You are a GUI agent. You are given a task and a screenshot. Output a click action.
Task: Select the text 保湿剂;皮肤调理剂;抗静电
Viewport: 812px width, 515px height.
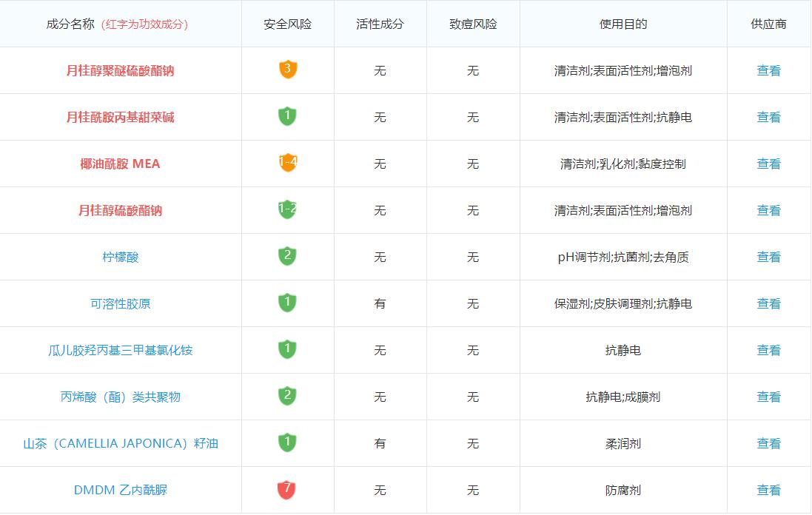pyautogui.click(x=623, y=304)
